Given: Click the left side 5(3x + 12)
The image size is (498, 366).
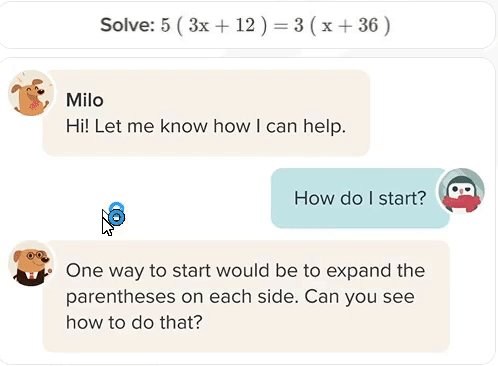Looking at the screenshot, I should [x=214, y=25].
